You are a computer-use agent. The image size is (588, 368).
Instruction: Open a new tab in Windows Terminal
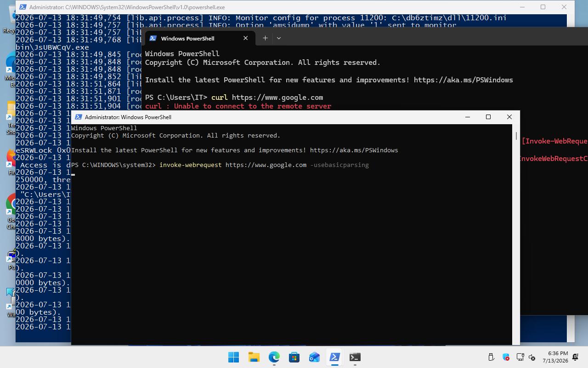pos(265,38)
